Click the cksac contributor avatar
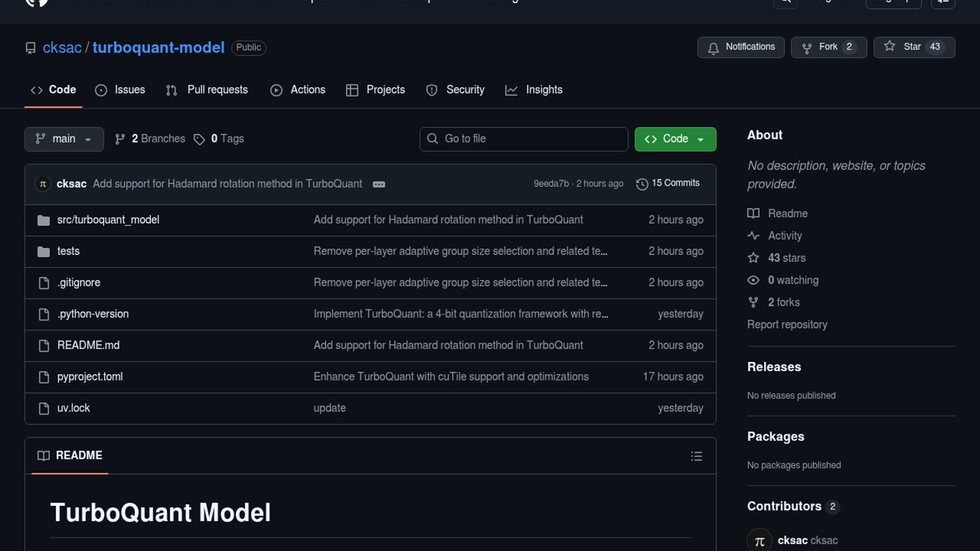This screenshot has width=980, height=551. (x=759, y=540)
